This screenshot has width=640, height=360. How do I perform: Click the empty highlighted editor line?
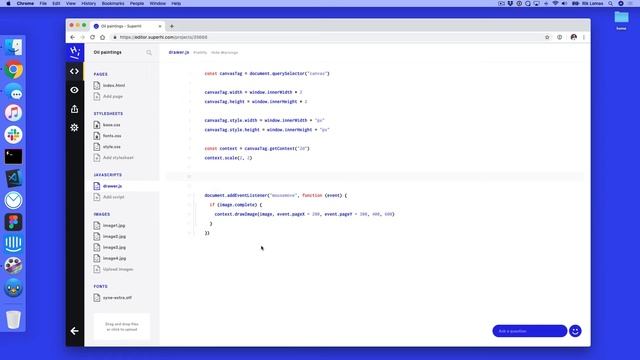pos(375,176)
